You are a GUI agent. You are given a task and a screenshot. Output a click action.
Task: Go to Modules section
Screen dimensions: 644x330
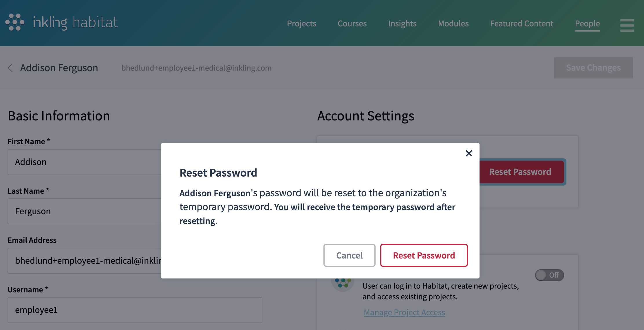pyautogui.click(x=453, y=23)
